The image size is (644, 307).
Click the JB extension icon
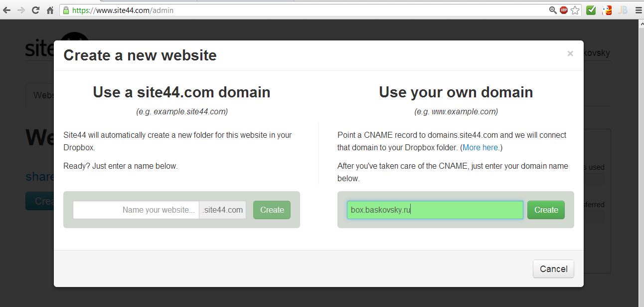pos(623,10)
